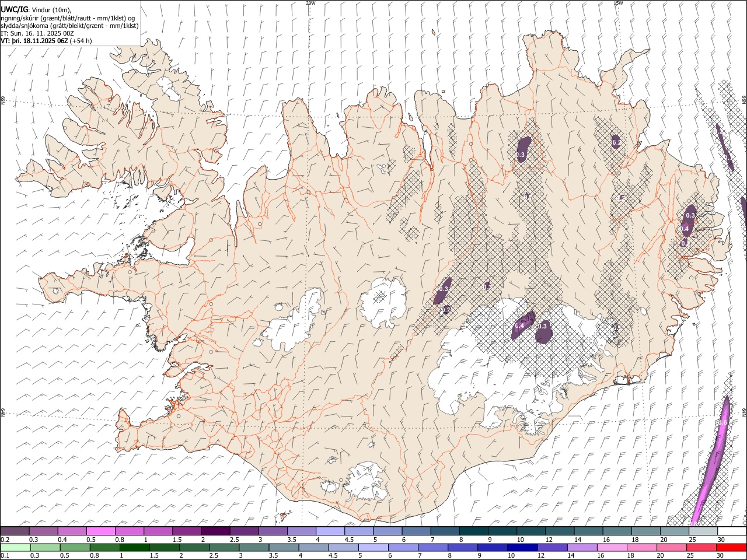
Task: Select lower legend swatch starting at 0.5
Action: (75, 548)
